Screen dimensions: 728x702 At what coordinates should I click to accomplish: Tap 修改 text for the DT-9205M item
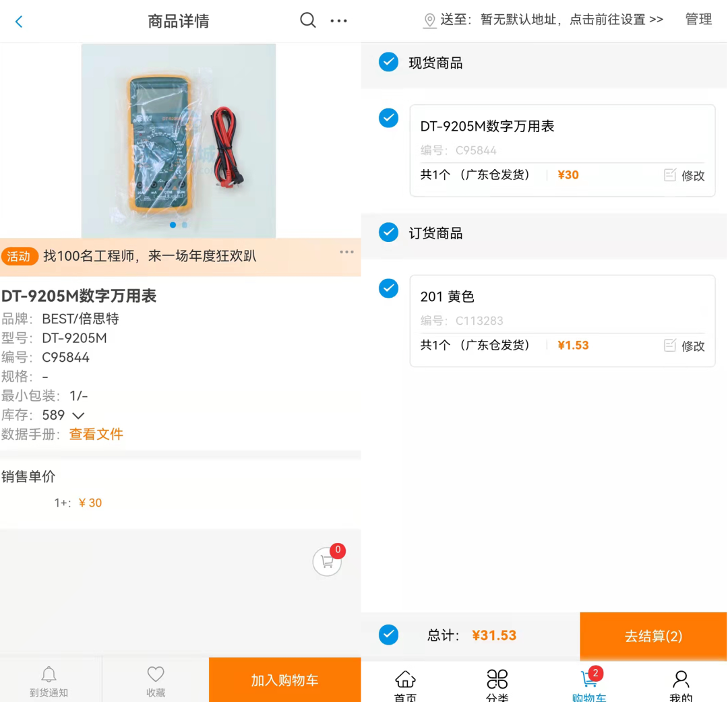[693, 175]
